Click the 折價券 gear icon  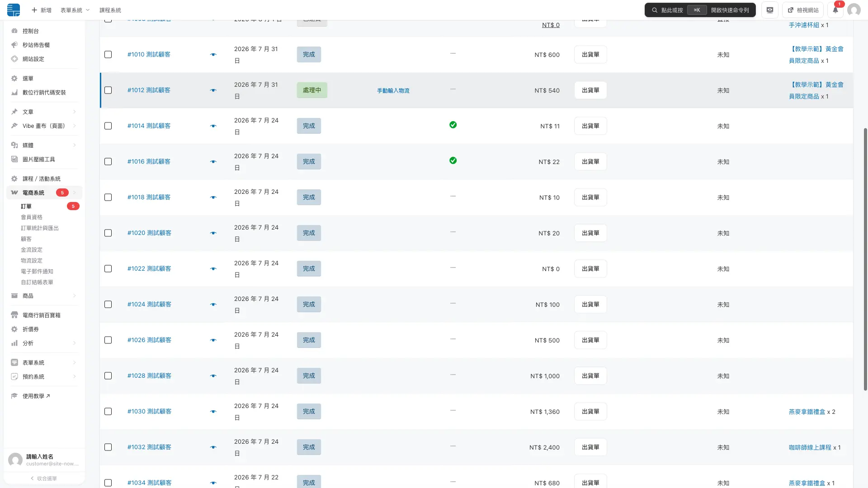point(14,329)
